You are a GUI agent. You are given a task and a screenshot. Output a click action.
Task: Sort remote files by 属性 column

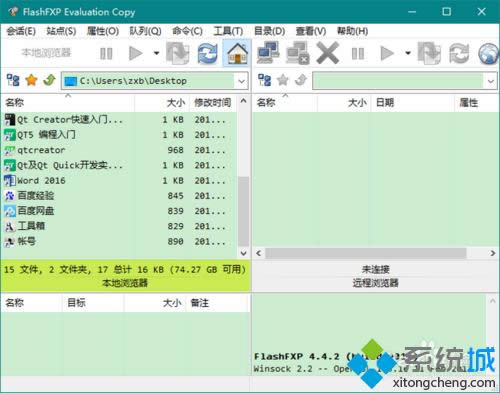pyautogui.click(x=477, y=103)
